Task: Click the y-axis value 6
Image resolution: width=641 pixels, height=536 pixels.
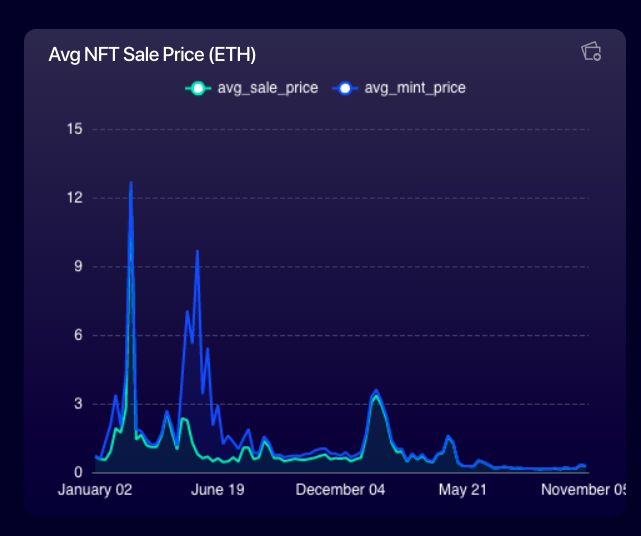Action: [78, 335]
